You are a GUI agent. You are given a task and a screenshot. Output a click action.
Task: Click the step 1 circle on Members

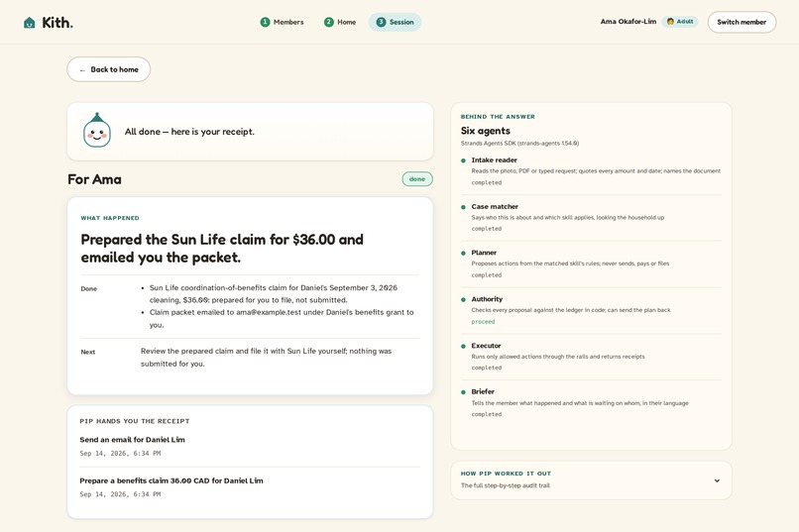tap(265, 22)
